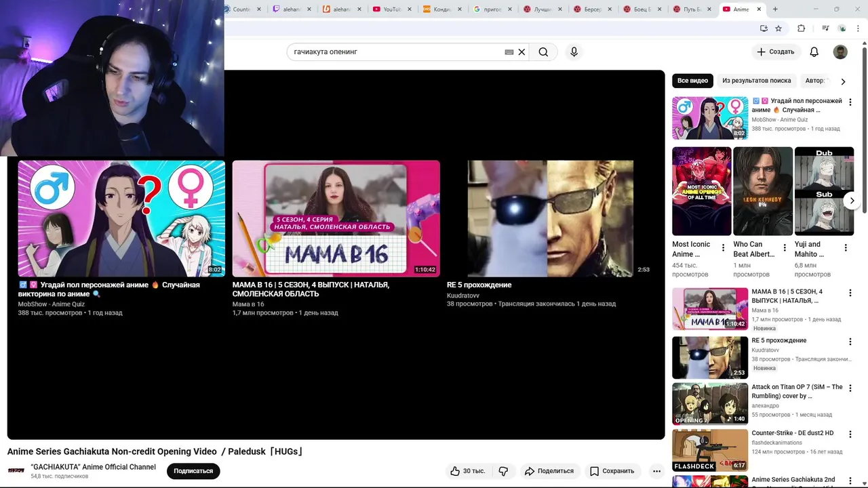The image size is (868, 488).
Task: Click GACHIAKUTA channel avatar icon
Action: tap(16, 470)
